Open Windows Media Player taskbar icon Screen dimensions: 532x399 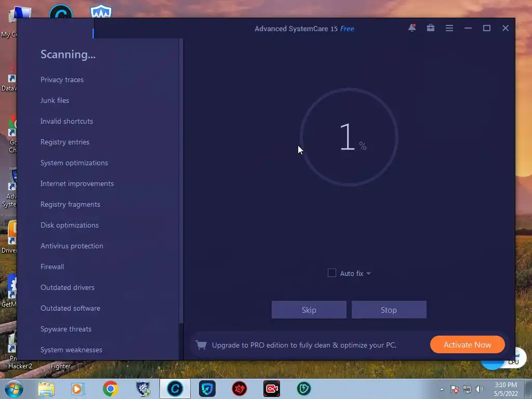coord(78,389)
